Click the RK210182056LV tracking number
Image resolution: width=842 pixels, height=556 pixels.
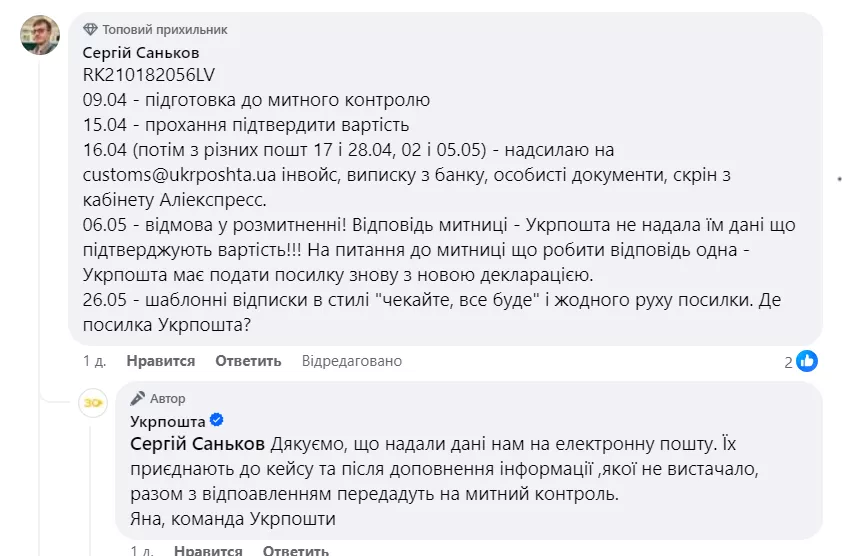point(149,75)
